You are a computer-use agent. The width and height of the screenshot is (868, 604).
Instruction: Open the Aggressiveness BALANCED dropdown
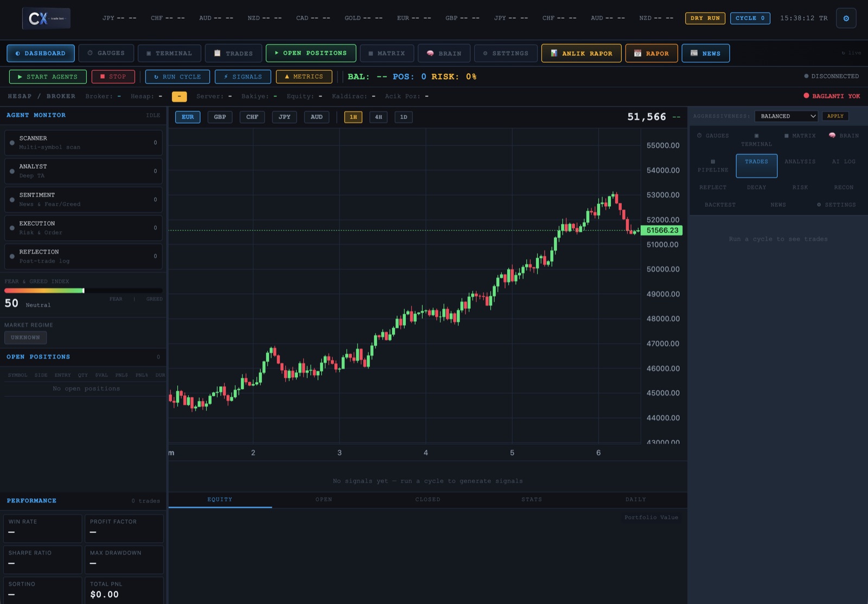click(786, 116)
